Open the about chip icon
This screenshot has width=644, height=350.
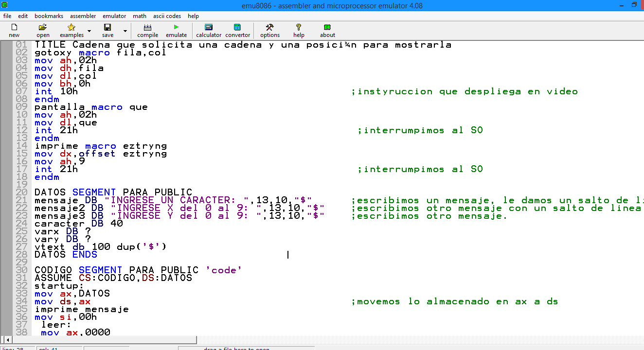[x=327, y=27]
